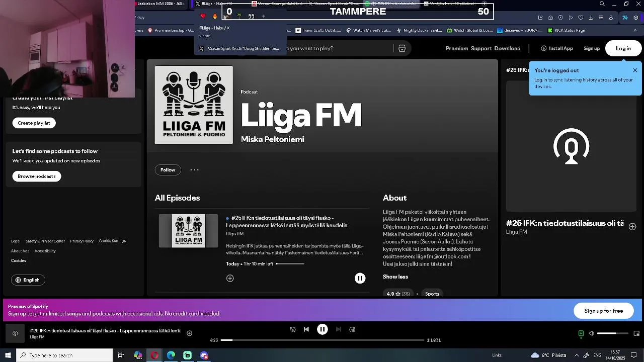Open Opera browser from taskbar
644x362 pixels.
pyautogui.click(x=154, y=355)
